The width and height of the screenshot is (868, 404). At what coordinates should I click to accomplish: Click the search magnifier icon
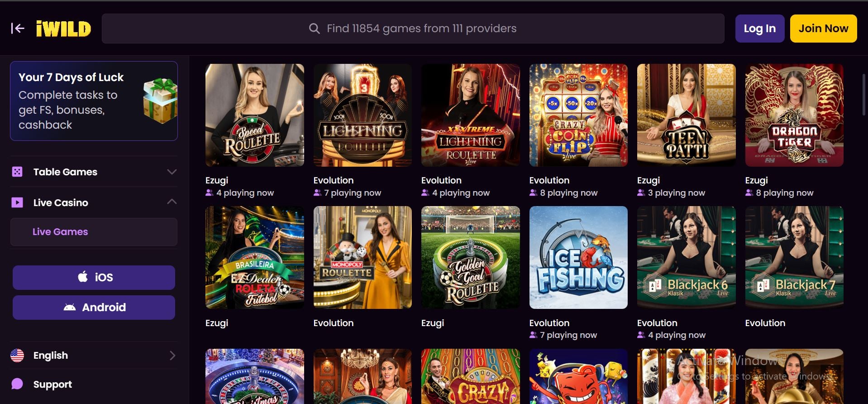pyautogui.click(x=314, y=29)
